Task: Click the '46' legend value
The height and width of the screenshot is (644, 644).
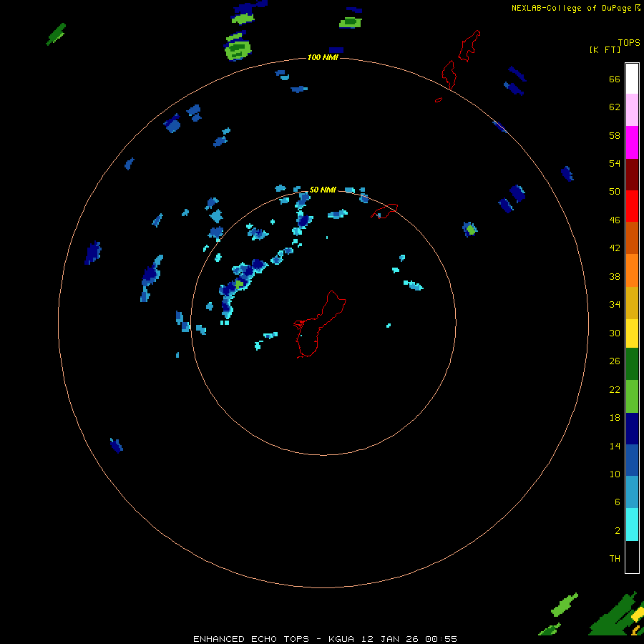Action: [x=615, y=220]
